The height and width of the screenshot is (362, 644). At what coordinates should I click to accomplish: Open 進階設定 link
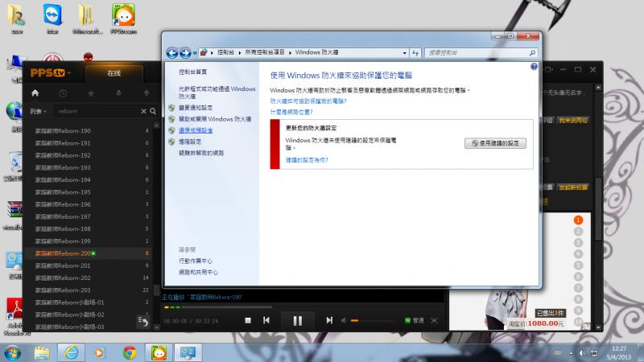pyautogui.click(x=190, y=142)
